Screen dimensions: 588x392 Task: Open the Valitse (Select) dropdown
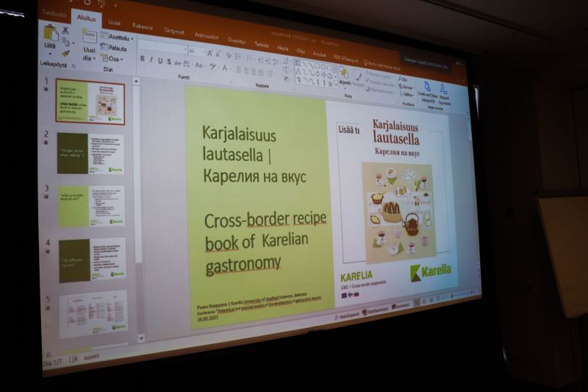tap(406, 95)
